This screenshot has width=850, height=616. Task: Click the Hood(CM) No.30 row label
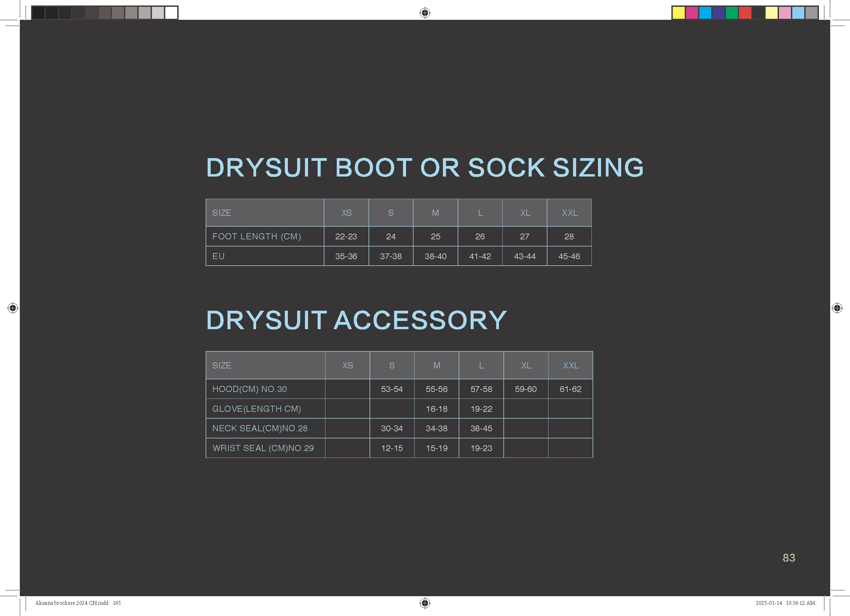click(249, 389)
